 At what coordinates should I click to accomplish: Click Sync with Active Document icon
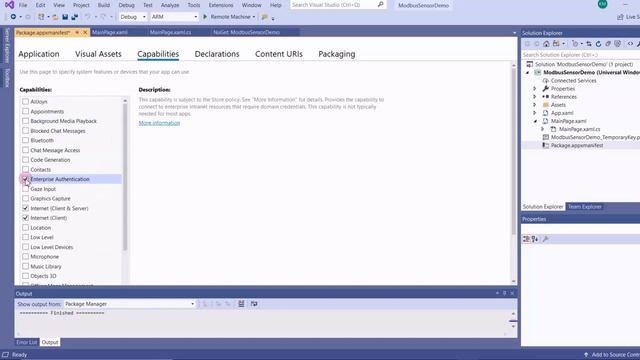pyautogui.click(x=589, y=44)
